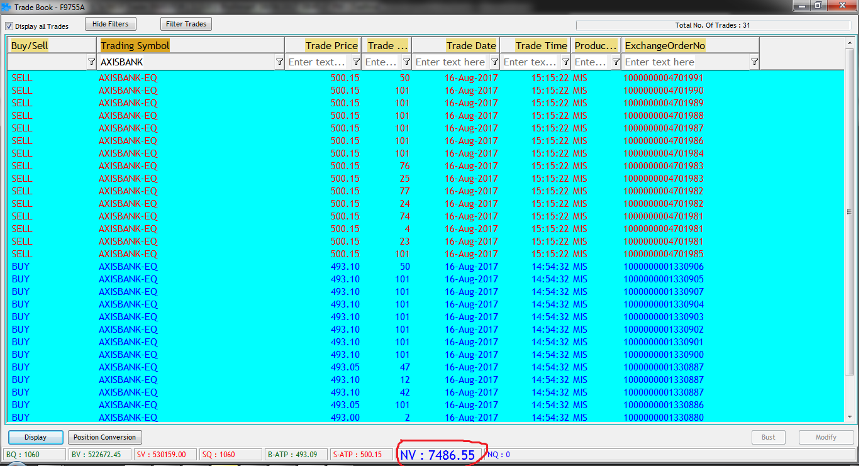868x466 pixels.
Task: Sort by the Trade Time column header
Action: [x=535, y=45]
